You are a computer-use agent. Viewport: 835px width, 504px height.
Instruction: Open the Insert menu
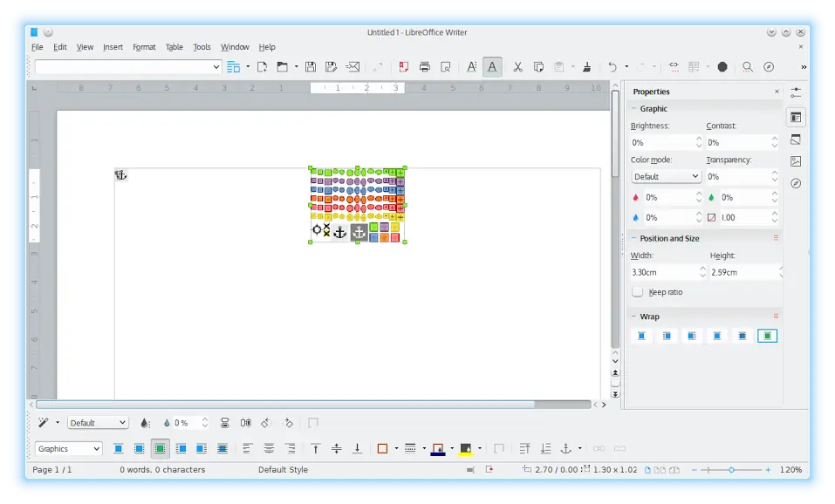[x=113, y=47]
